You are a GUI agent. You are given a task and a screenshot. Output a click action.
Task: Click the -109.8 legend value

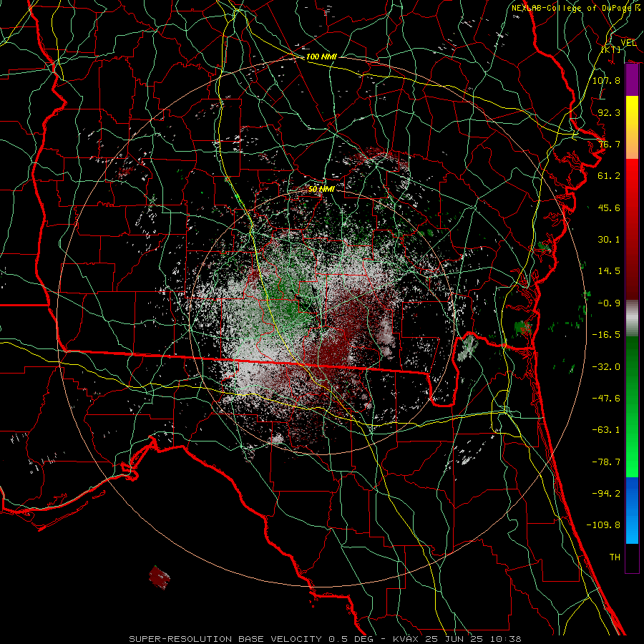[x=603, y=525]
